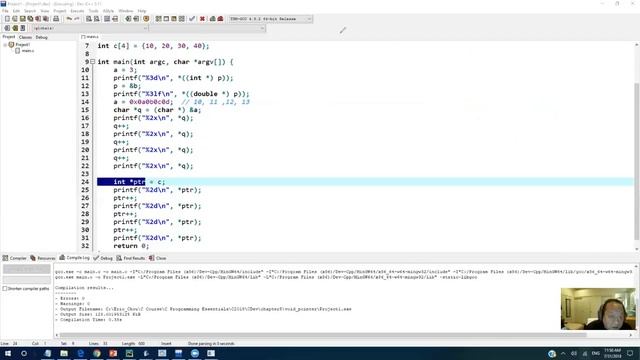Click the Goto Bookmark icon in second toolbar row
The image size is (640, 360).
(x=22, y=28)
